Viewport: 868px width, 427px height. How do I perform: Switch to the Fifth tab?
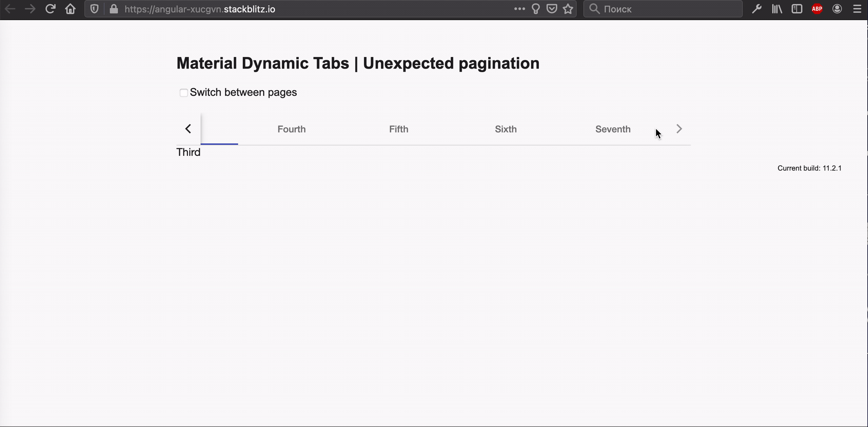(x=398, y=129)
